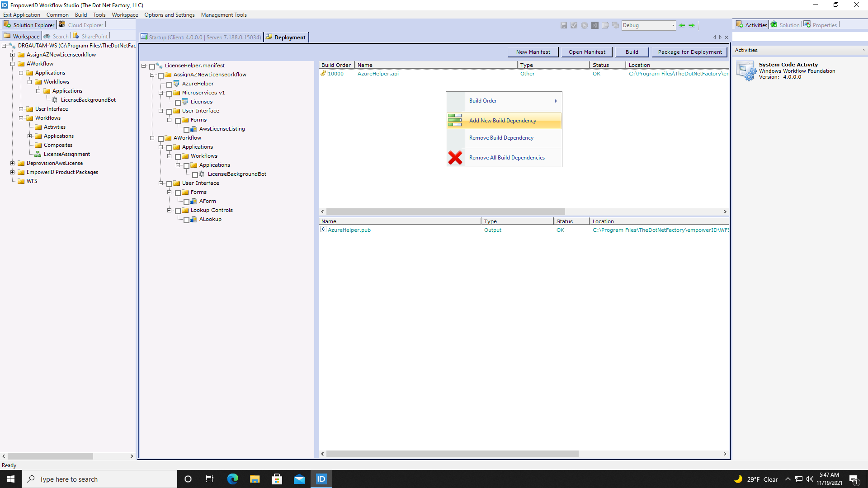
Task: Tick the checkbox next to AzureHelper
Action: tap(170, 84)
